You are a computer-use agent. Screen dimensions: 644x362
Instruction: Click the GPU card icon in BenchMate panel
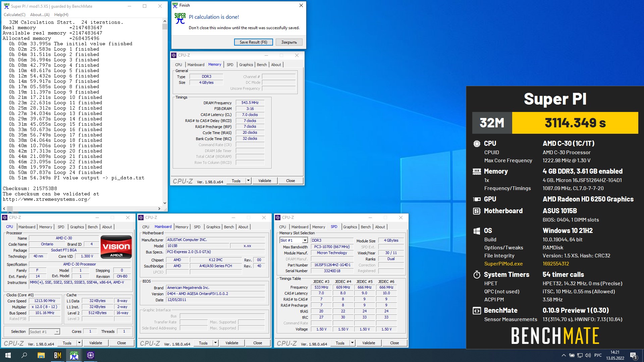pyautogui.click(x=477, y=199)
